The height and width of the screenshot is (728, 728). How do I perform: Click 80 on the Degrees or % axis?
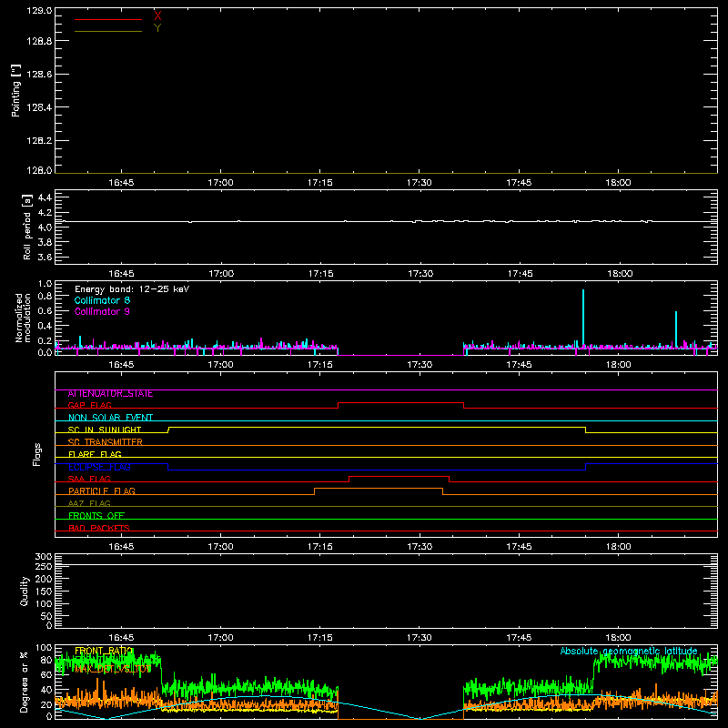coord(46,660)
